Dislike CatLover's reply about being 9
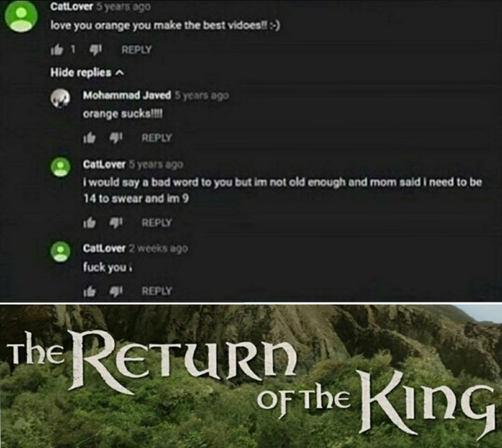The height and width of the screenshot is (448, 502). coord(116,222)
